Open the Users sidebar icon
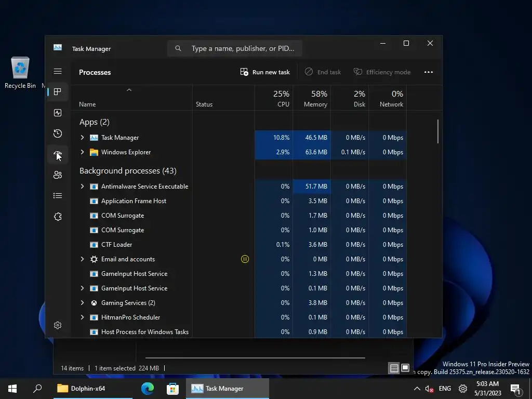Image resolution: width=532 pixels, height=399 pixels. (58, 175)
